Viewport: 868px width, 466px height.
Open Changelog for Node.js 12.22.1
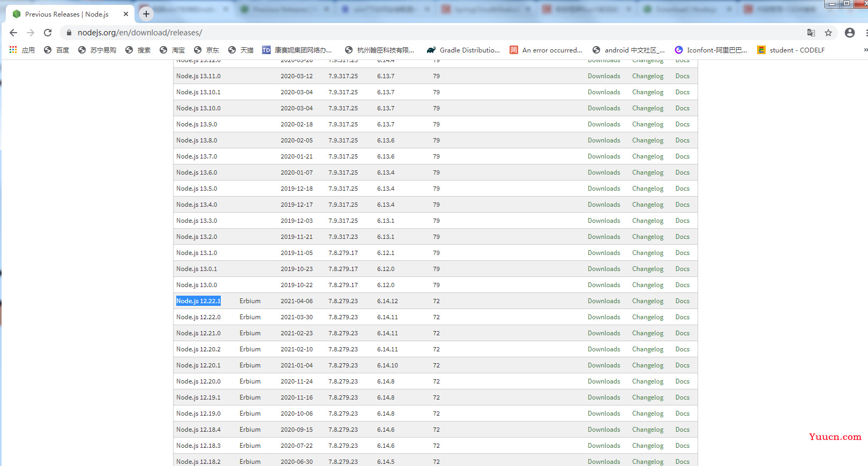(648, 301)
